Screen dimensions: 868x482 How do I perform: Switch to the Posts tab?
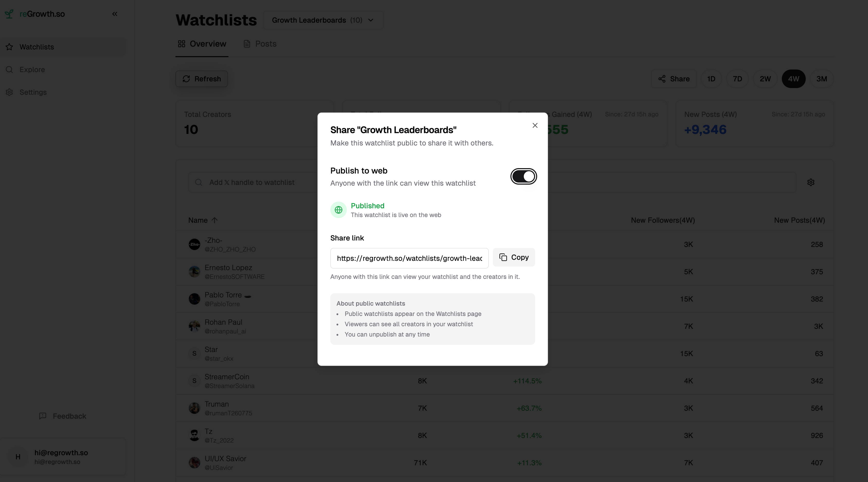point(260,44)
